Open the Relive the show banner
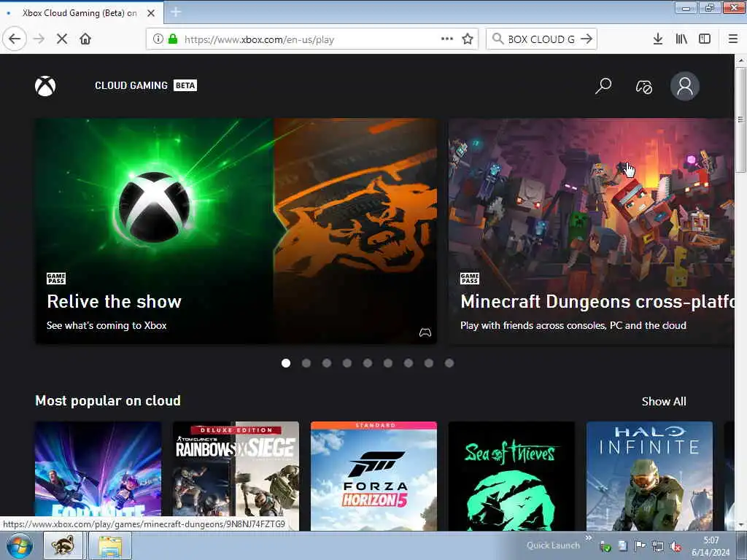This screenshot has height=560, width=747. click(x=236, y=231)
